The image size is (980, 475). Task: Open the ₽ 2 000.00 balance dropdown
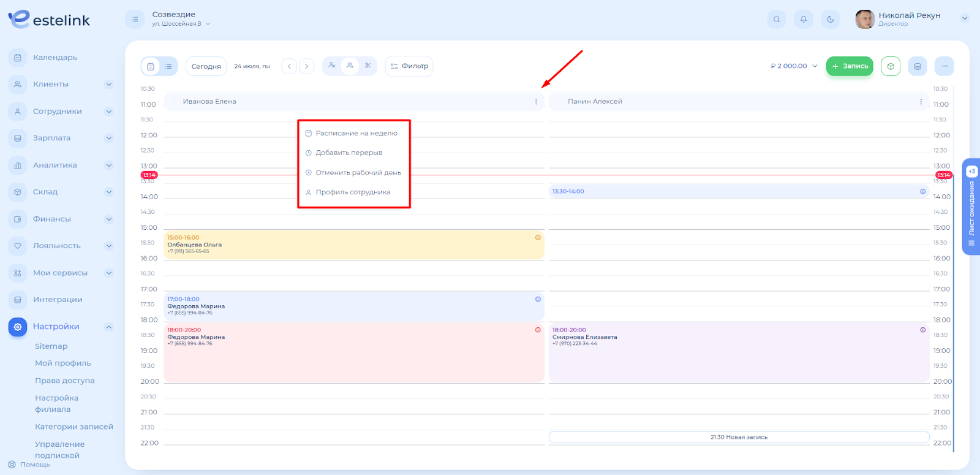794,66
